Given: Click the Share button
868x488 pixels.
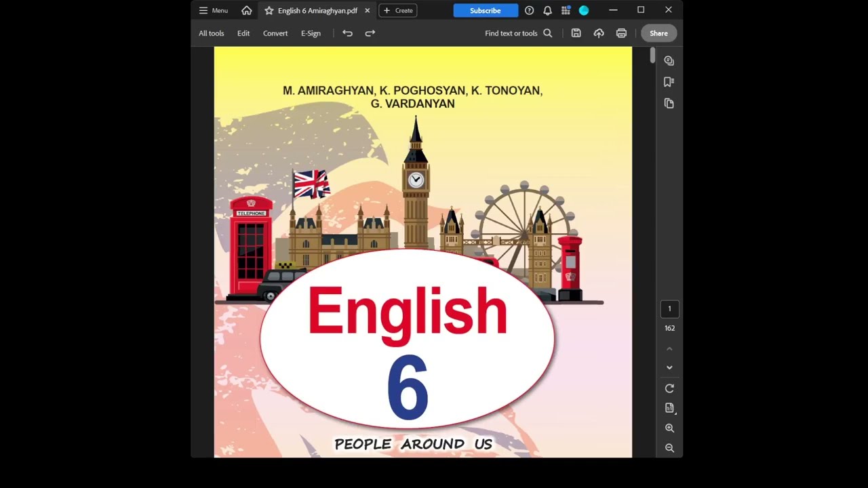Looking at the screenshot, I should 658,33.
